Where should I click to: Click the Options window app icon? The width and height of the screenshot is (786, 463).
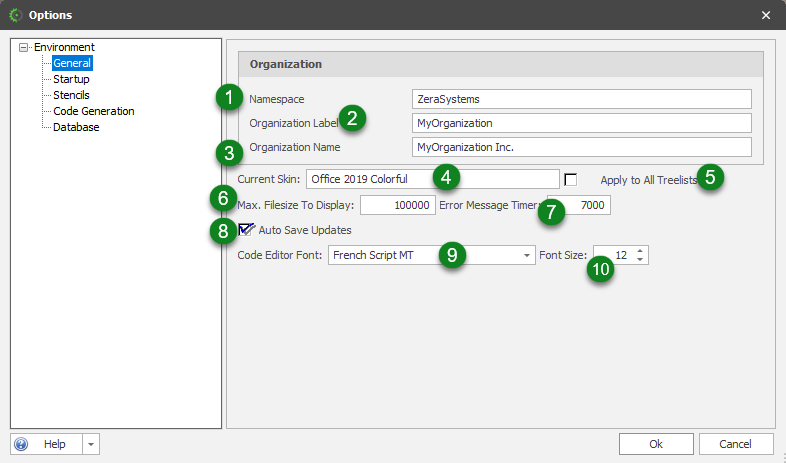click(16, 15)
